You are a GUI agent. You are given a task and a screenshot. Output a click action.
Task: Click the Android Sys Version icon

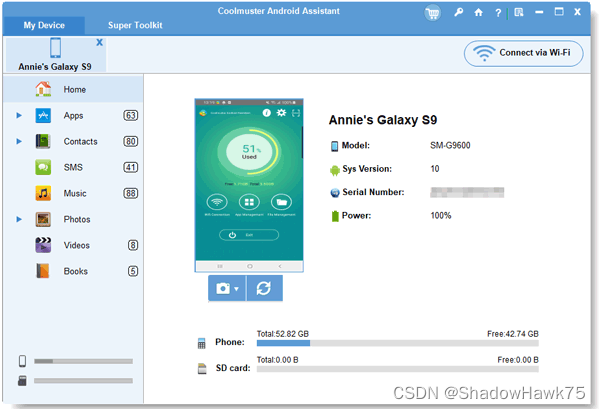335,170
